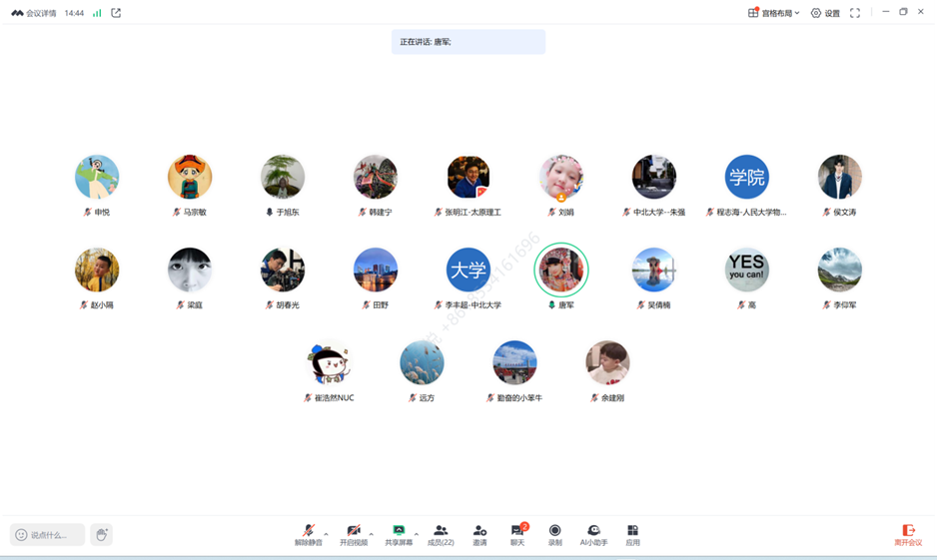This screenshot has height=560, width=937.
Task: Open the 宫格布局 layout dropdown
Action: pyautogui.click(x=774, y=13)
